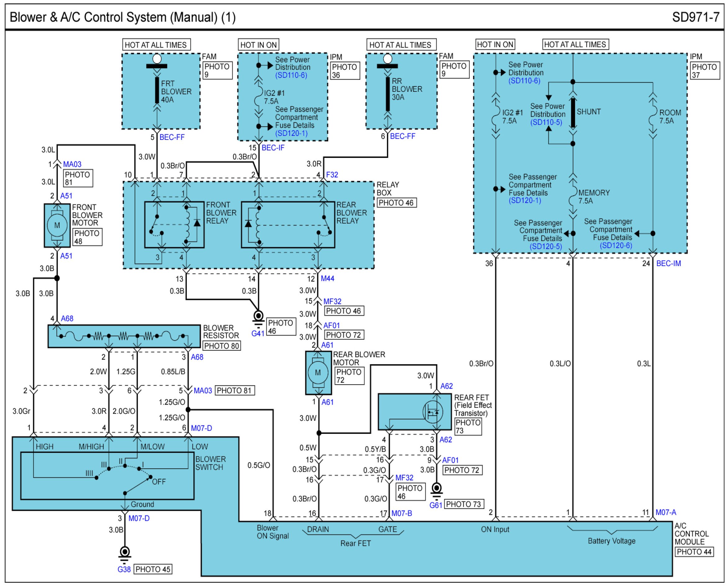Click the BLOWER RESISTOR label
Viewport: 728px width, 588px height.
pos(221,332)
